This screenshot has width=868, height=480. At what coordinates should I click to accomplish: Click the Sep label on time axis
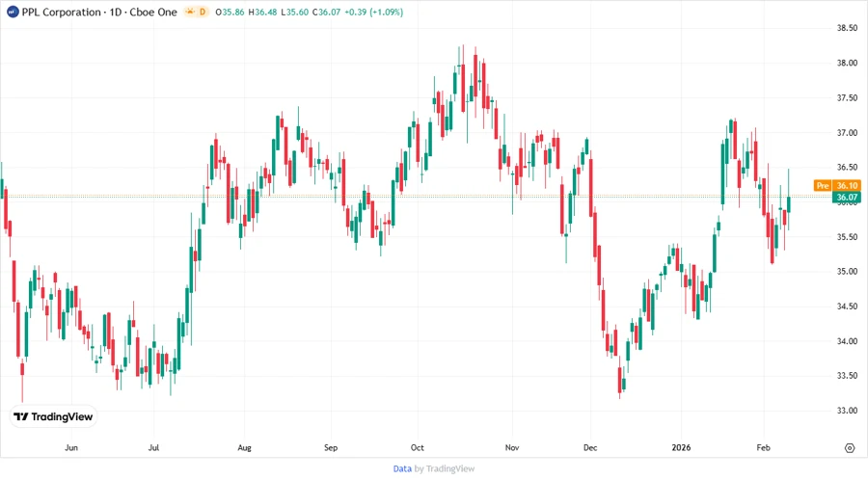(331, 447)
